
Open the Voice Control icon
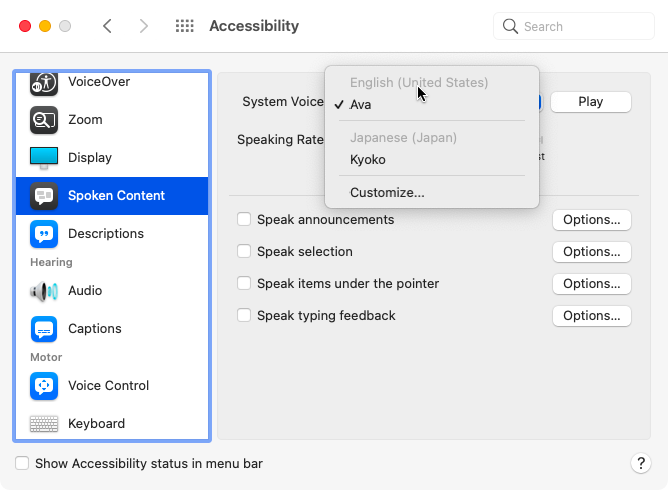[x=44, y=386]
